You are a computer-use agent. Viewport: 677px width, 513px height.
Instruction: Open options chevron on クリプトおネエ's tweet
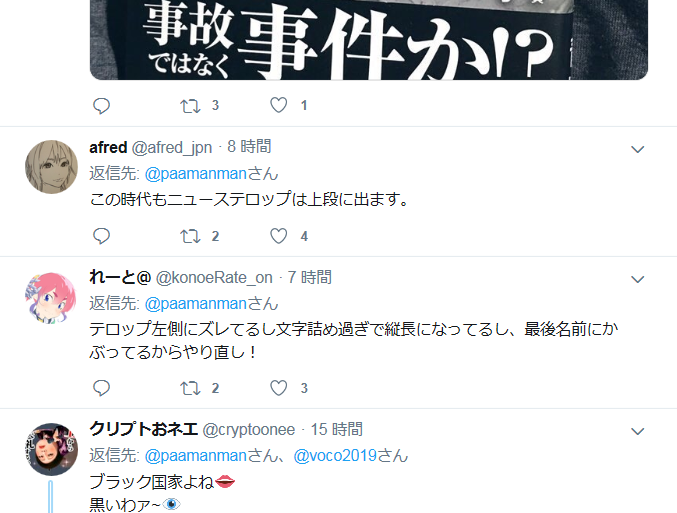pyautogui.click(x=637, y=431)
